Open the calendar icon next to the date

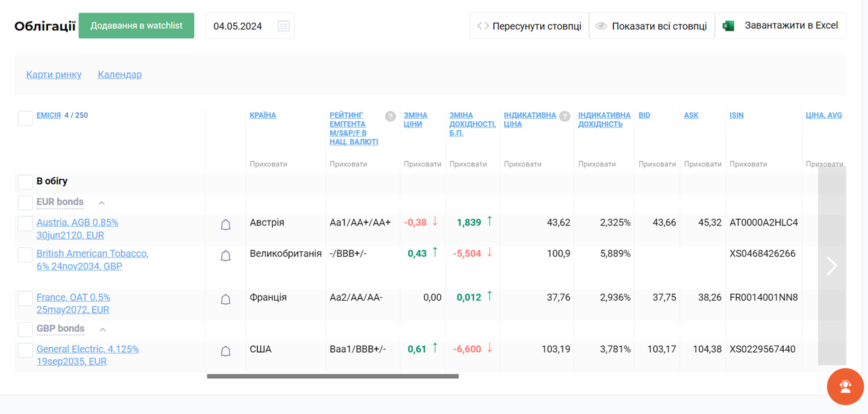[283, 25]
